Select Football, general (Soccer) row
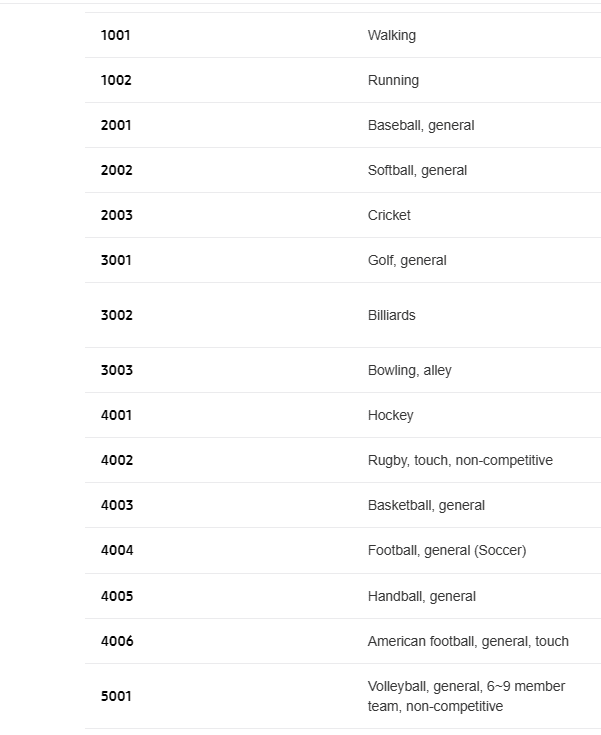Screen dimensions: 601x735 click(x=343, y=550)
